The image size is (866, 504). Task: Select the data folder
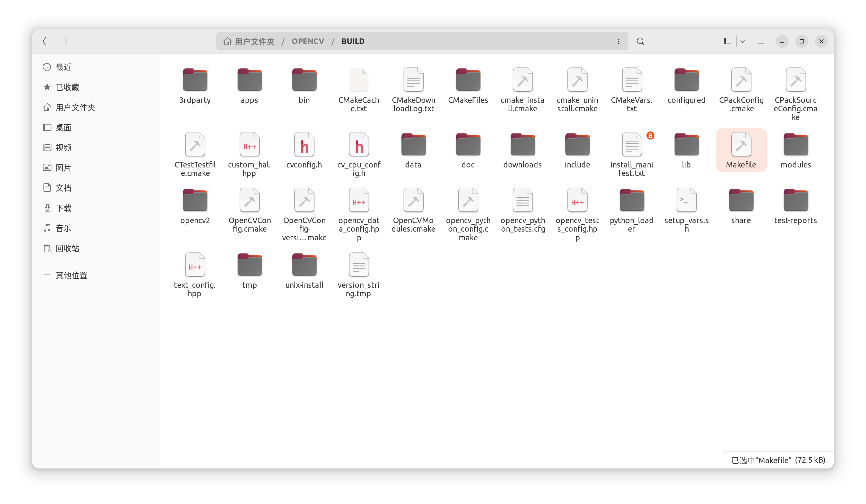coord(413,150)
